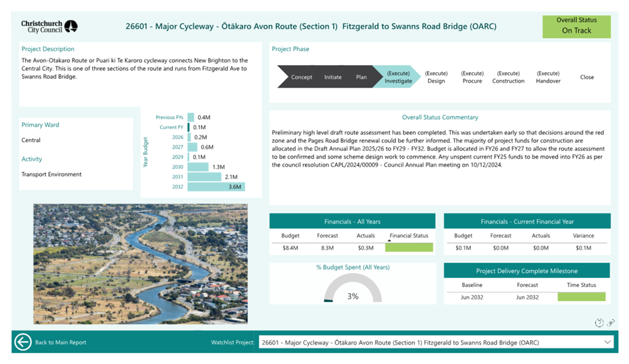The height and width of the screenshot is (364, 629).
Task: Click the Financials - Current Financial Year header
Action: [527, 221]
